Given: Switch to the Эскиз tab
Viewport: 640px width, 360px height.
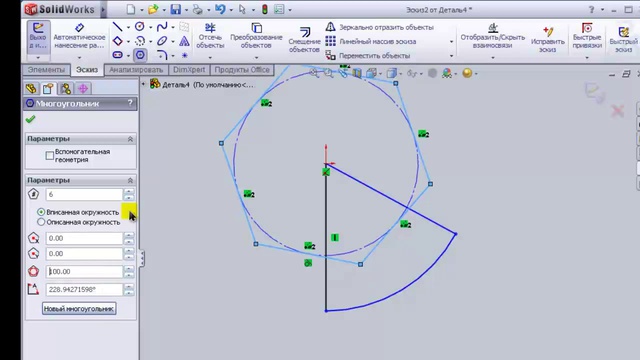Looking at the screenshot, I should tap(87, 70).
